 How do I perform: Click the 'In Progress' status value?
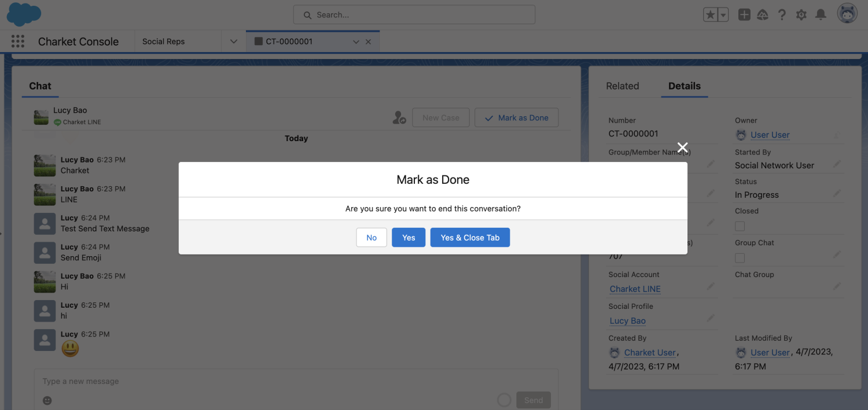757,195
